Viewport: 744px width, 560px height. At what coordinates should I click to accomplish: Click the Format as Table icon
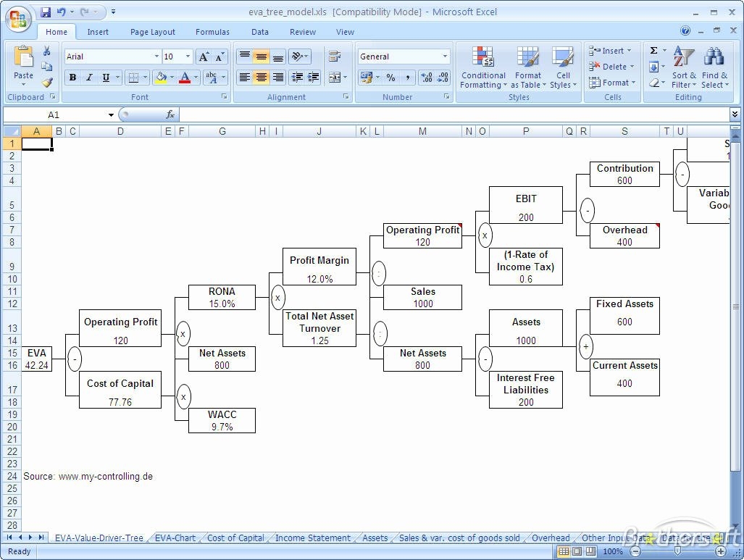click(528, 68)
